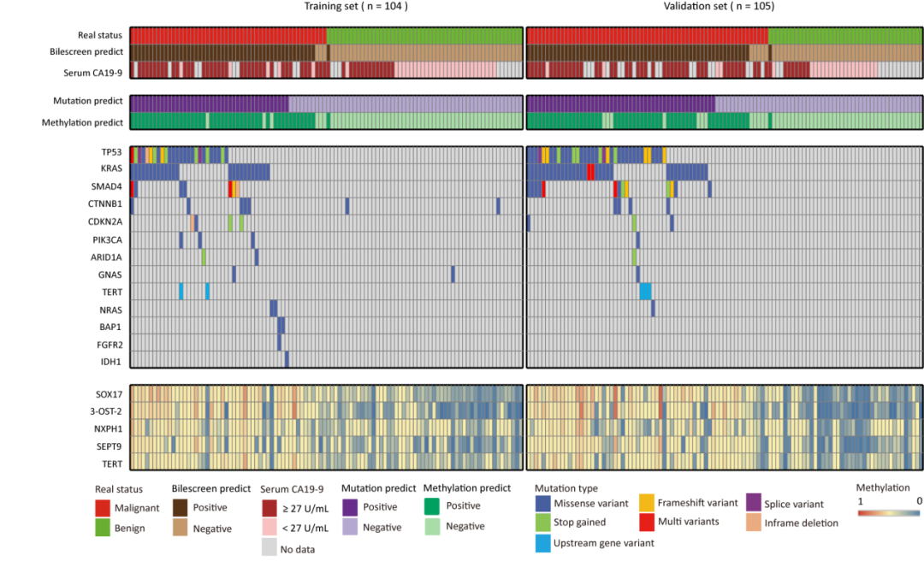Click the gray No data swatch

click(269, 548)
